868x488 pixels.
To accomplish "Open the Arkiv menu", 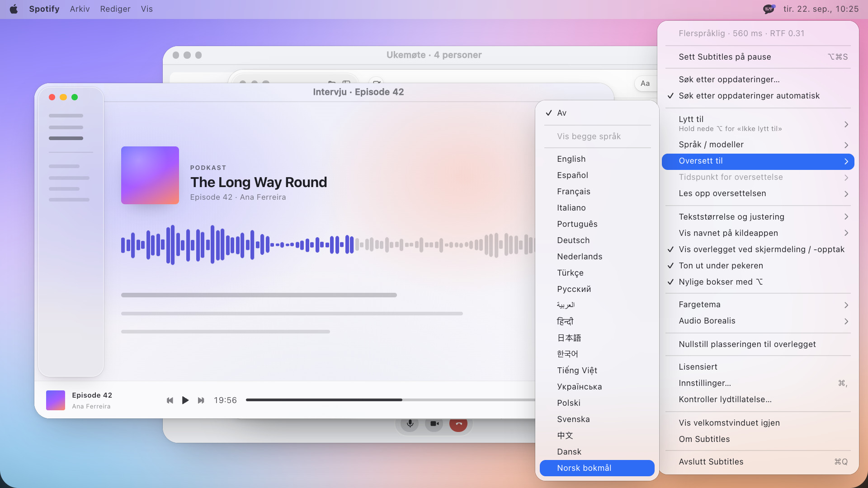I will 80,9.
